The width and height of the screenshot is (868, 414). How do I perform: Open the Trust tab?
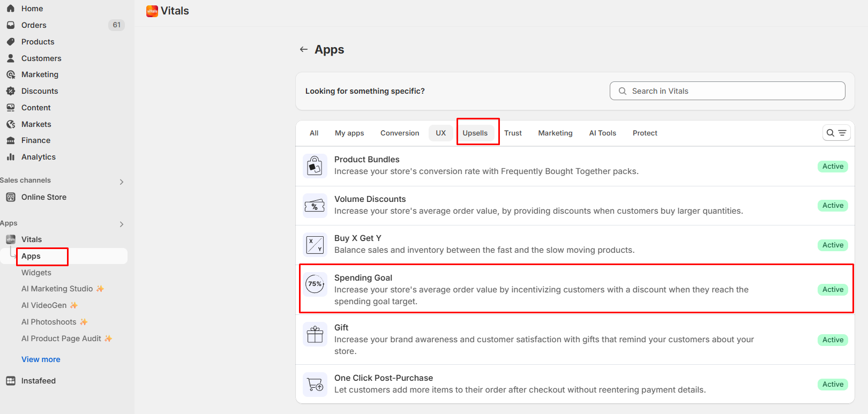pos(513,133)
